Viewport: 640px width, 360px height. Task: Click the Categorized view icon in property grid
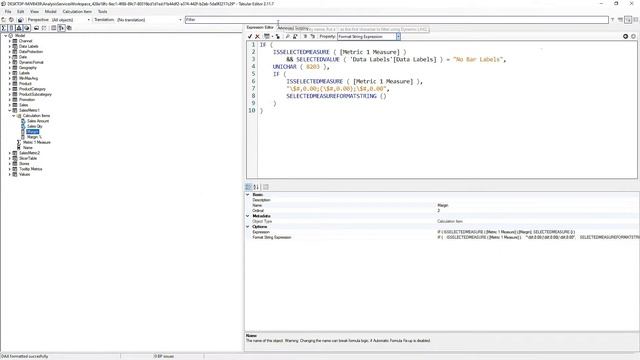[248, 187]
